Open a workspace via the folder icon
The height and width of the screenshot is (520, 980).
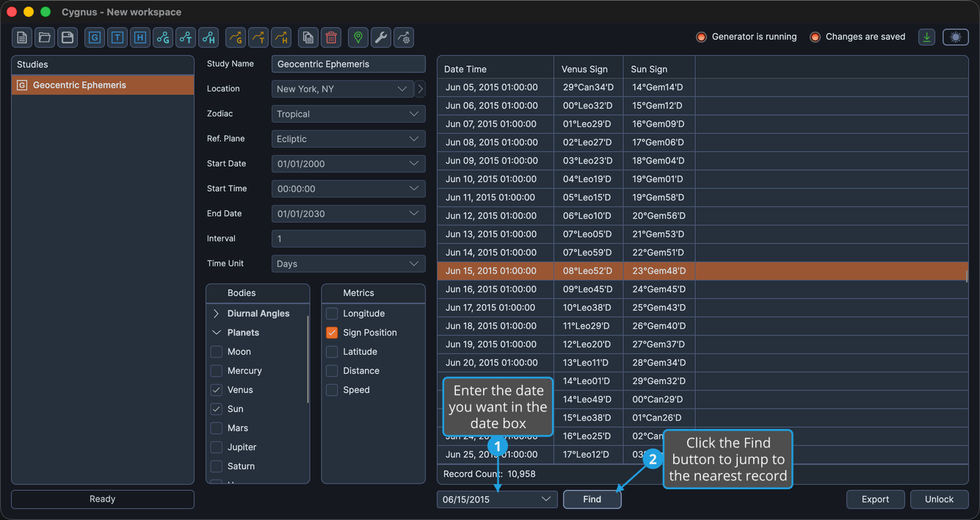45,37
